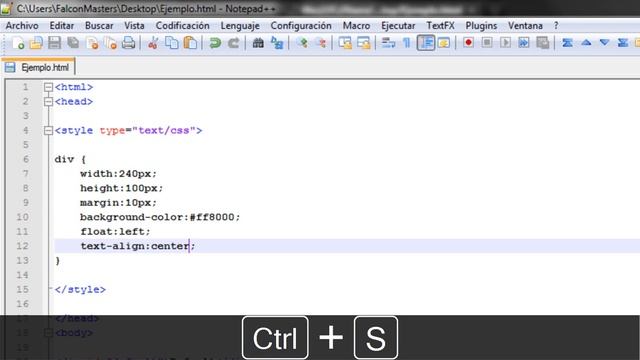The width and height of the screenshot is (640, 360).
Task: Click the Save recorded macro icon
Action: click(x=542, y=42)
